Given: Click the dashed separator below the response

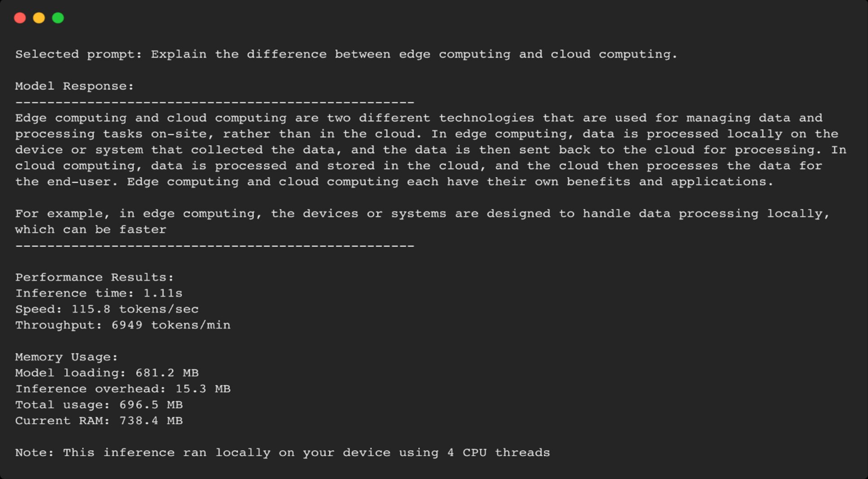Looking at the screenshot, I should [214, 246].
